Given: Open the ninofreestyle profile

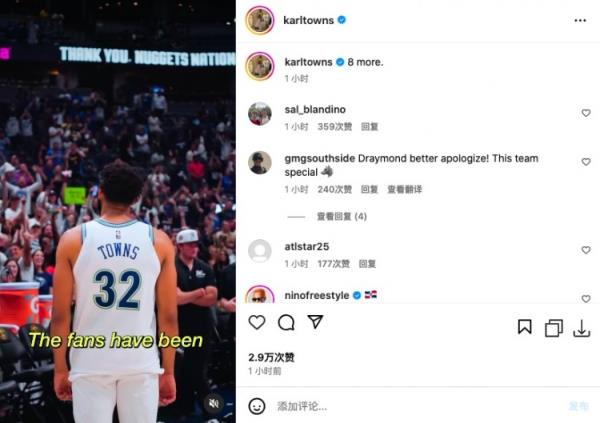Looking at the screenshot, I should [x=317, y=296].
